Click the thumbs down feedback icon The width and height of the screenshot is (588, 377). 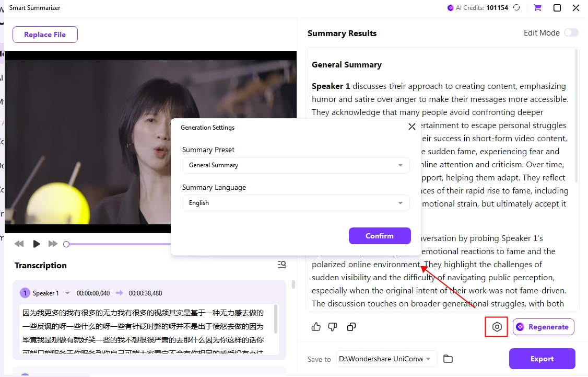[x=333, y=327]
